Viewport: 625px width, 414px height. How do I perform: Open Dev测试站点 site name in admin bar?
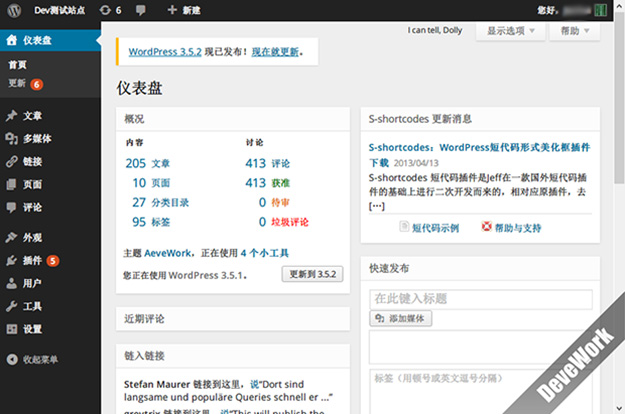(59, 10)
